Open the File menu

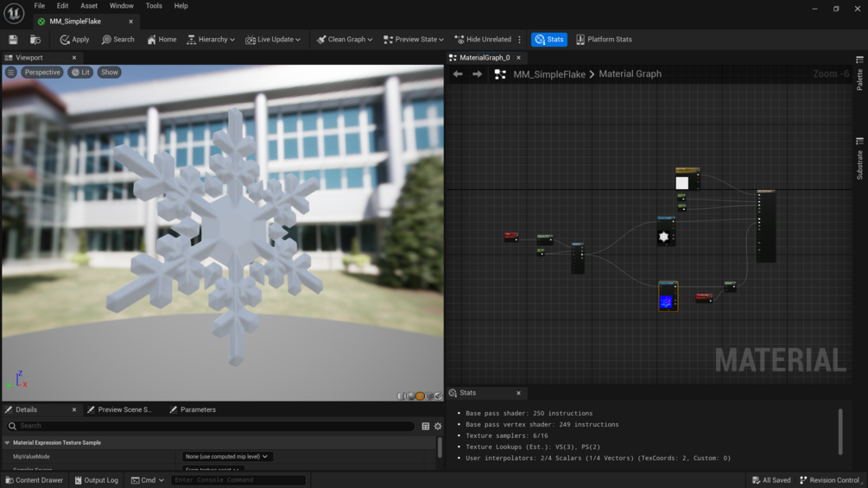point(40,5)
